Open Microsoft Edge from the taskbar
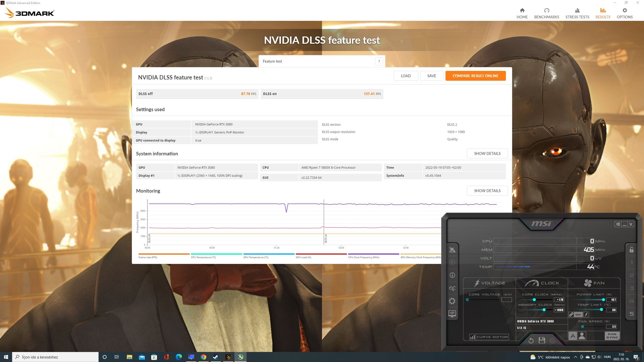The image size is (644, 362). point(178,357)
